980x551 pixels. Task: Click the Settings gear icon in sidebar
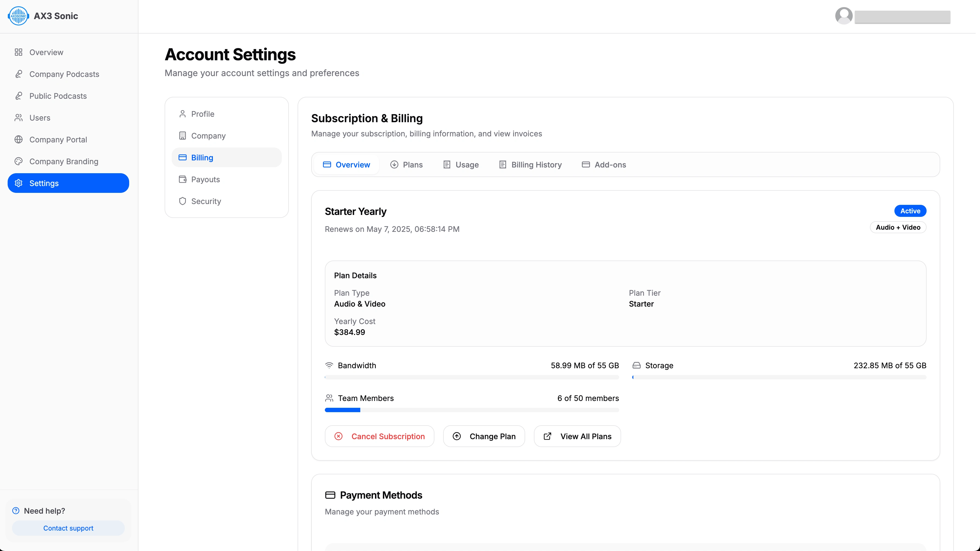18,183
